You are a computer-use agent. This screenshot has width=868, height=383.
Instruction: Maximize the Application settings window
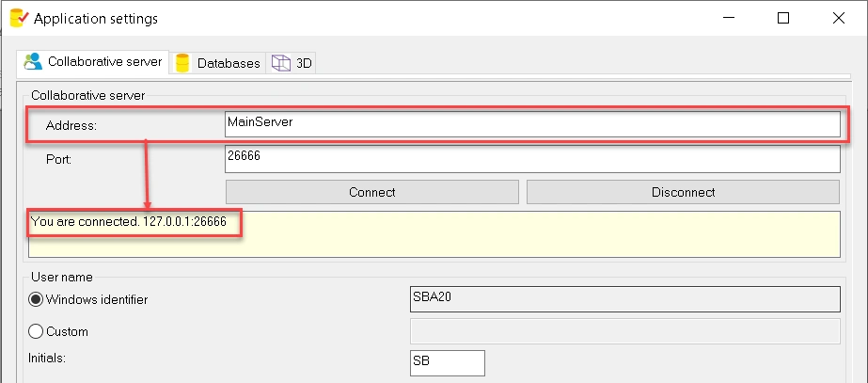point(783,18)
